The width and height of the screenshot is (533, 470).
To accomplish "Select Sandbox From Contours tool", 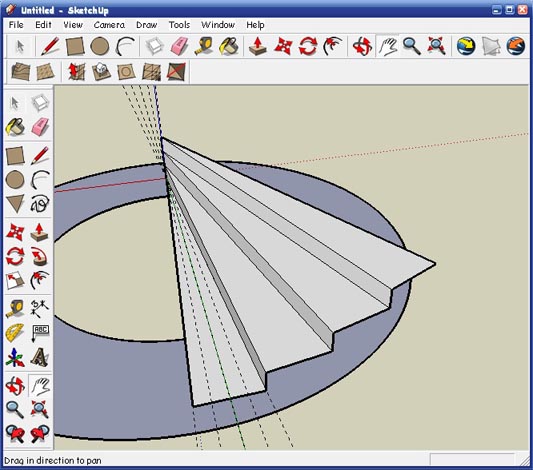I will [x=20, y=71].
